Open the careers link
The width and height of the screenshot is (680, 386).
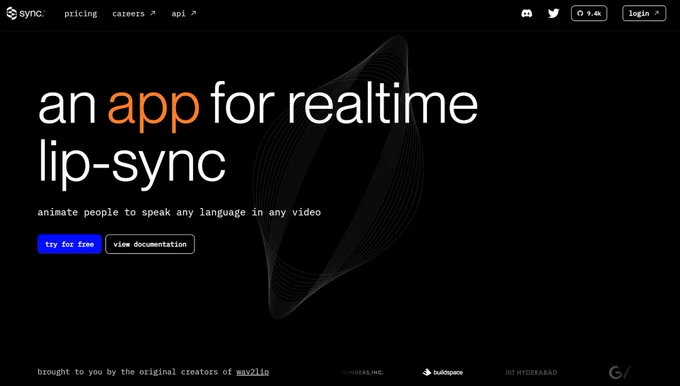[x=134, y=14]
